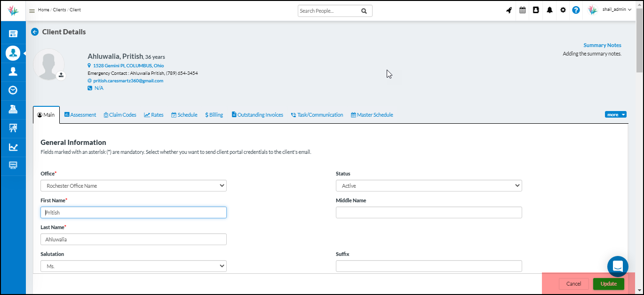Click the blue help question mark icon
Screen dimensions: 644x295
click(x=576, y=10)
